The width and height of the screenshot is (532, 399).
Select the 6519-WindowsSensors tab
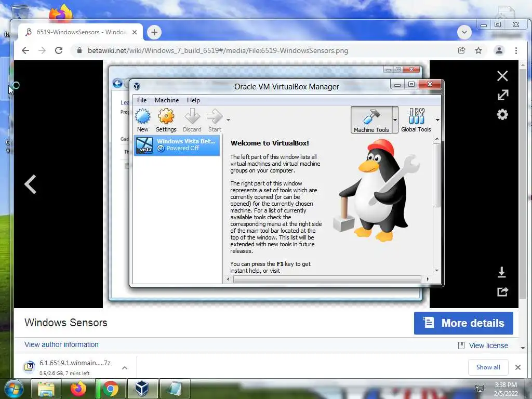(x=81, y=32)
